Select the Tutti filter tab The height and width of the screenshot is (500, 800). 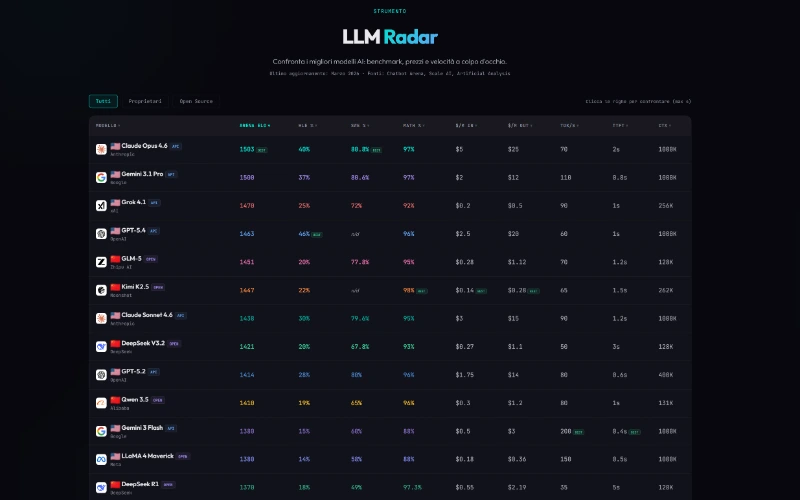click(x=103, y=101)
